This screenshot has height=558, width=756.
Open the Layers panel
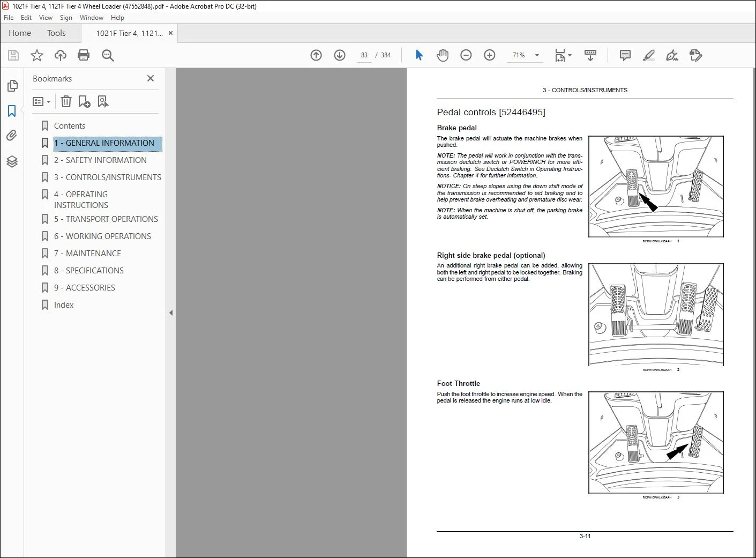12,161
